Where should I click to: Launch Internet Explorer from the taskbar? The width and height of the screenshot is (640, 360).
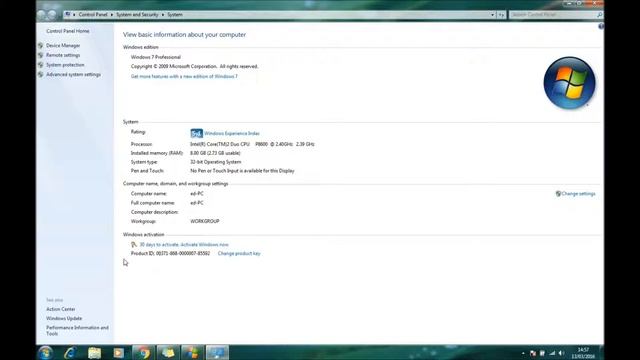tap(70, 353)
